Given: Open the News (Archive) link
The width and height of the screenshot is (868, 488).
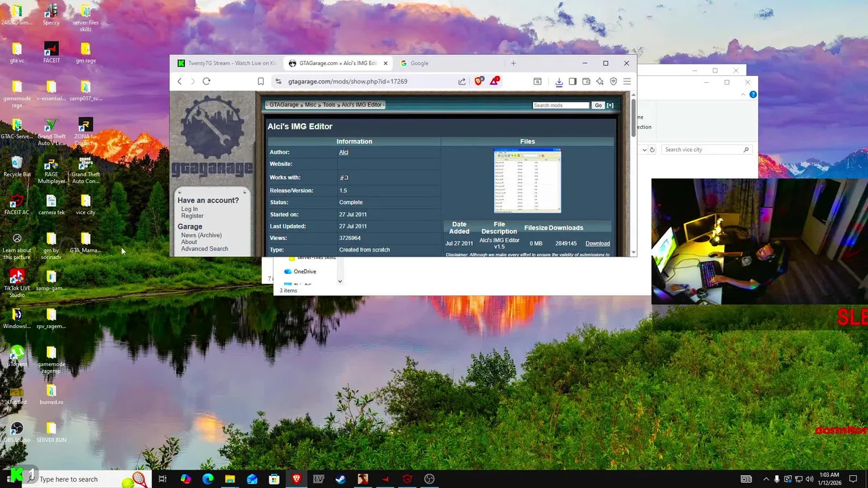Looking at the screenshot, I should click(x=201, y=235).
